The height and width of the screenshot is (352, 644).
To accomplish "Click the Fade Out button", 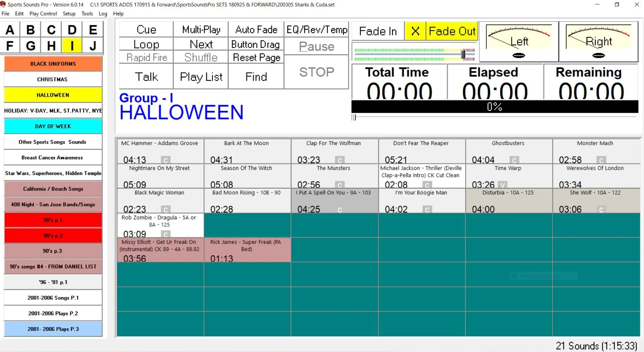I will click(452, 31).
